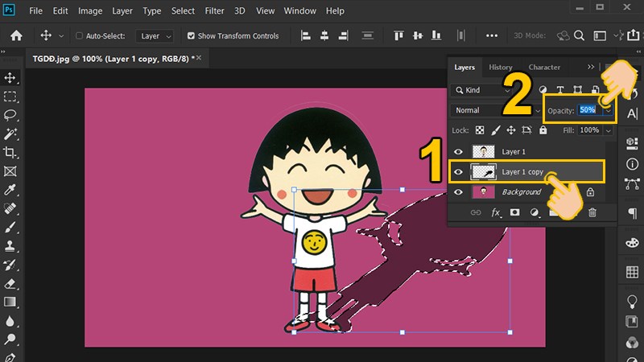Select the Move tool in toolbox

pos(10,78)
